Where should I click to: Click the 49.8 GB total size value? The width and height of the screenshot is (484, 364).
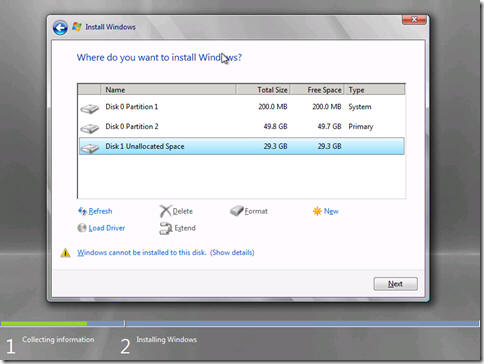pyautogui.click(x=275, y=127)
